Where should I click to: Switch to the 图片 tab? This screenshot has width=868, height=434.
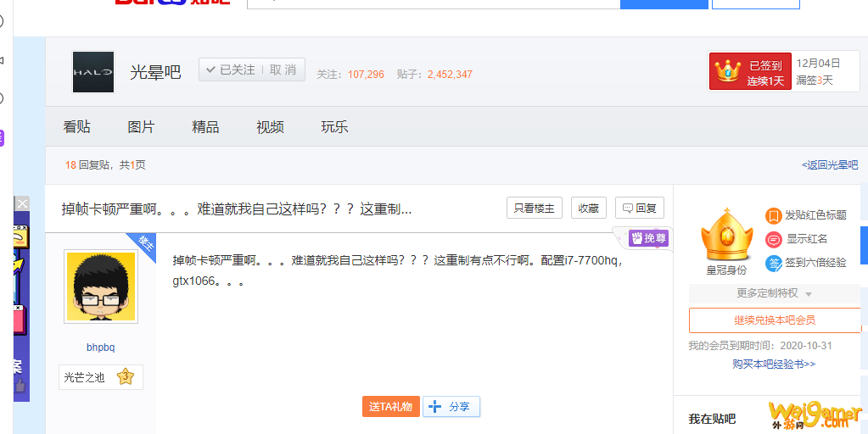141,126
